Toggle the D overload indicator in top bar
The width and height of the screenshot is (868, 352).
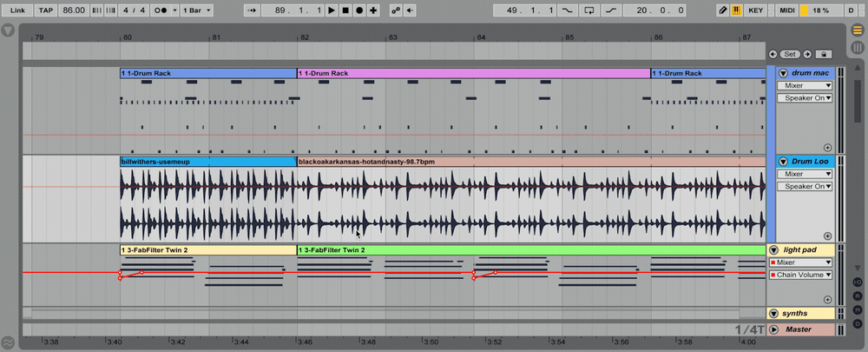tap(851, 10)
